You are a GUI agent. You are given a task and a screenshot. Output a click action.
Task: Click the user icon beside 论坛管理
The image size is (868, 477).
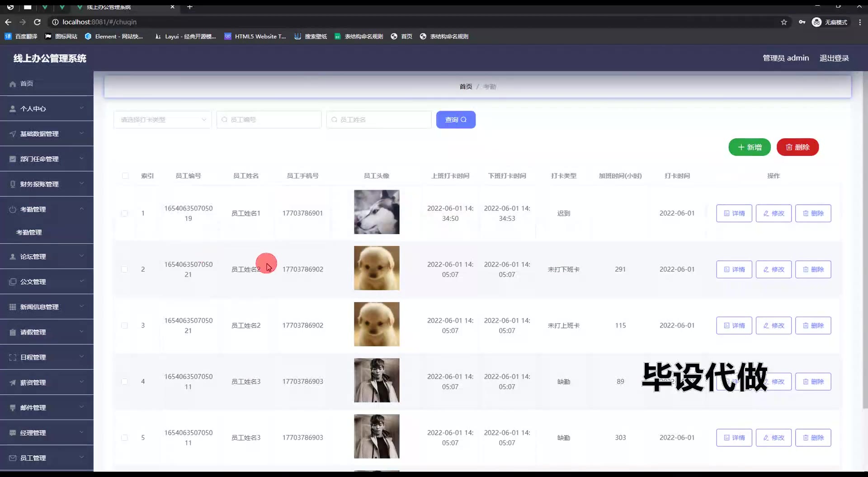click(x=13, y=257)
